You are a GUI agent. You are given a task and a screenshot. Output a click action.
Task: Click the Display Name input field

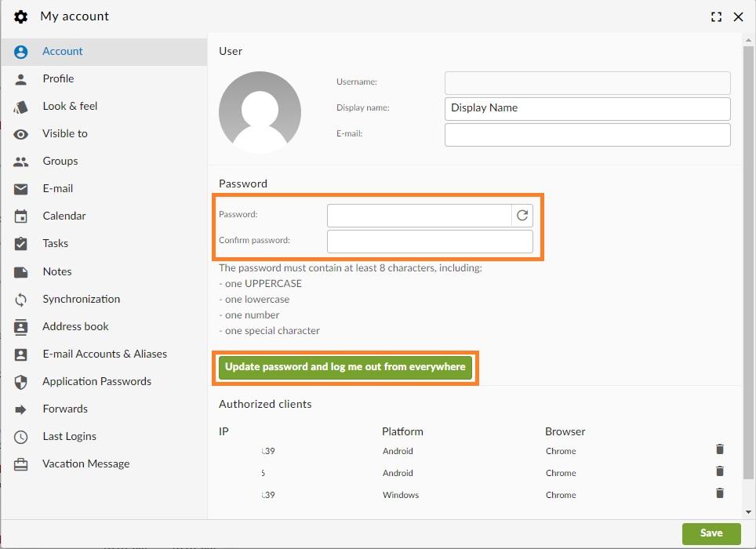[x=587, y=108]
